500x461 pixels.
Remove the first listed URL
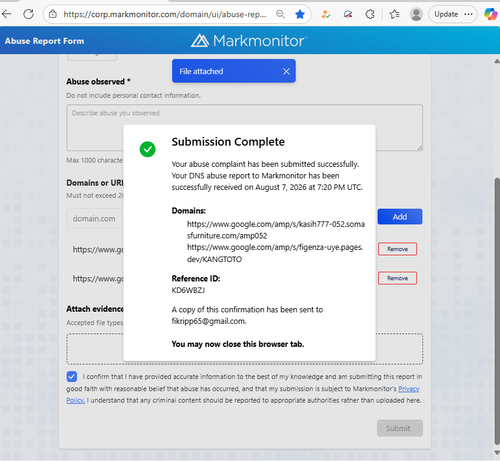click(397, 249)
